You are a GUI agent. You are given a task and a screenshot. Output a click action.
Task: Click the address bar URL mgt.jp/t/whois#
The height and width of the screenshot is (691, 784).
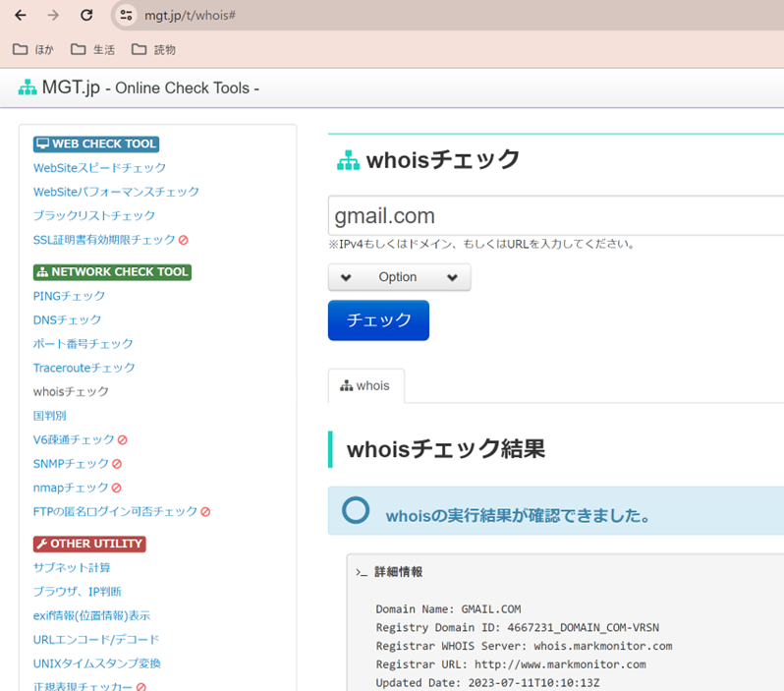[192, 16]
